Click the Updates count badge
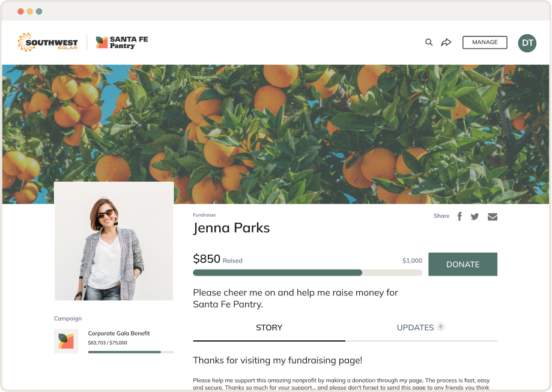This screenshot has width=552, height=392. [440, 327]
